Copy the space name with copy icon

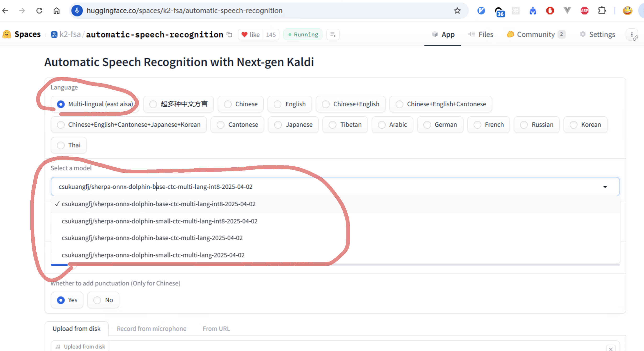pos(229,34)
